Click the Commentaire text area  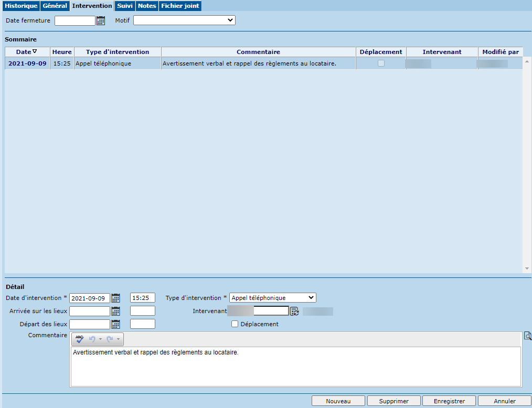tap(295, 366)
